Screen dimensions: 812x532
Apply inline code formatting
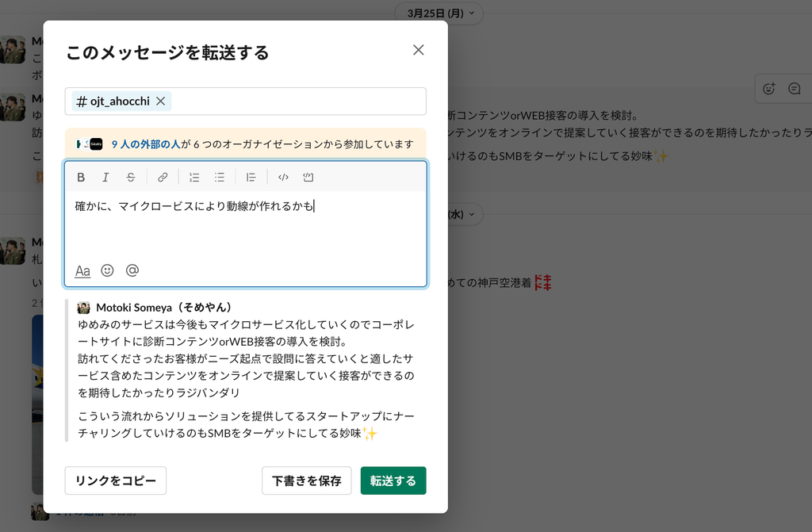click(x=283, y=178)
